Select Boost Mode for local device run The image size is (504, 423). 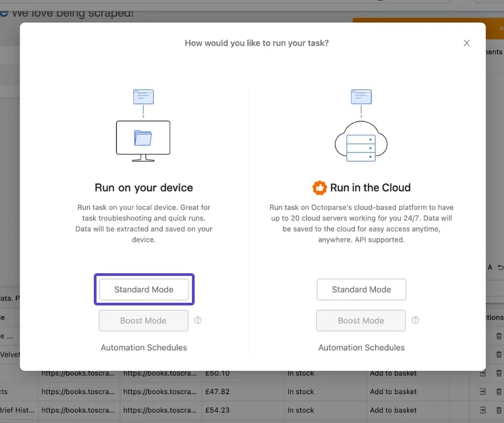tap(143, 320)
